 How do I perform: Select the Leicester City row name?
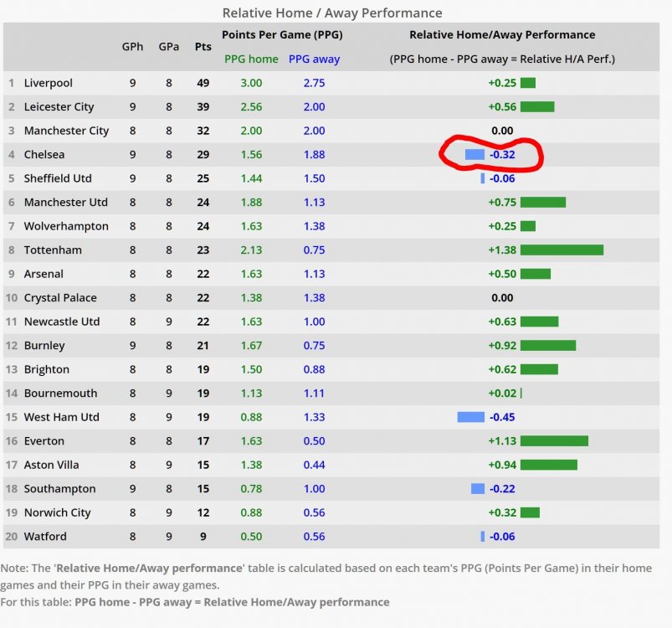59,106
